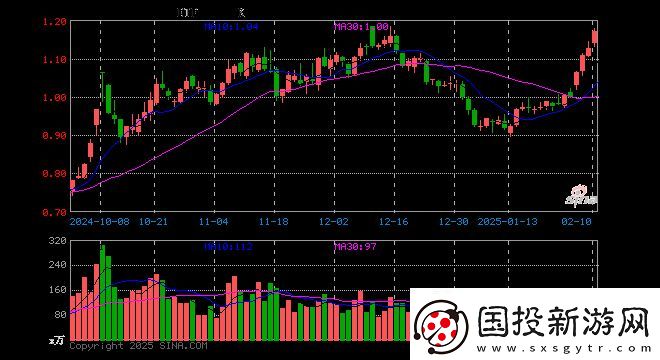Viewport: 660px width, 360px height.
Task: Click the 0.90 price axis label
Action: pyautogui.click(x=54, y=136)
